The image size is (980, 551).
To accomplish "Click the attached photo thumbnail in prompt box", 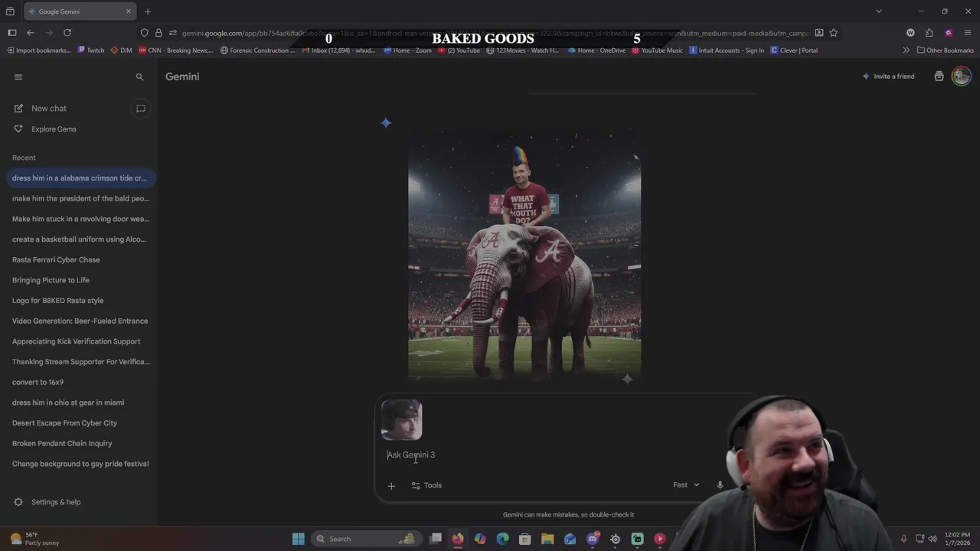I will pos(401,420).
